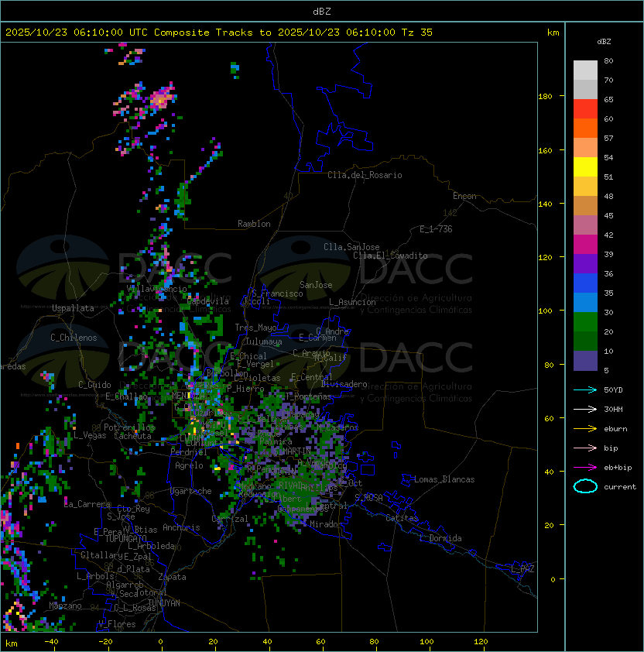Click the Potrerillos map label
644x652 pixels.
pos(129,427)
